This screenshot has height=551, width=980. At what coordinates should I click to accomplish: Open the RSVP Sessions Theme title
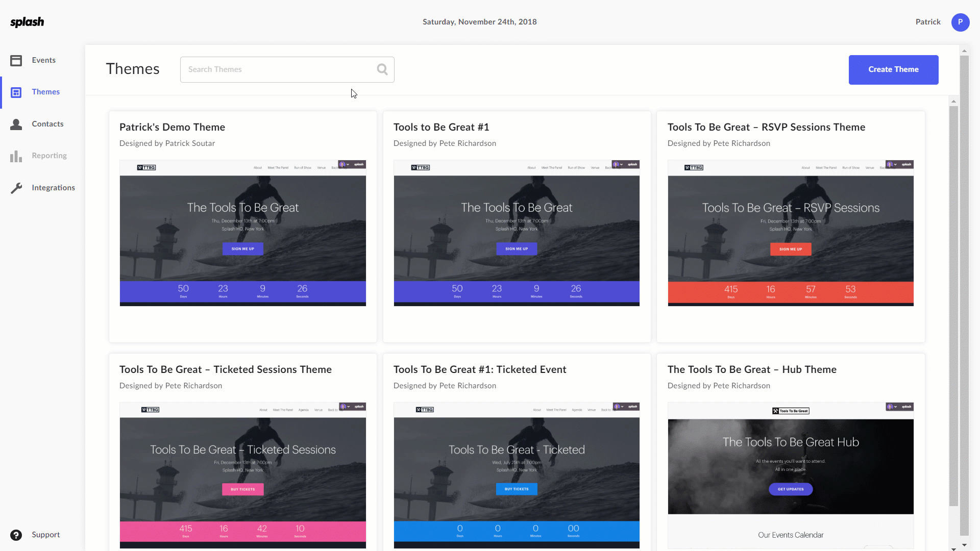(766, 127)
